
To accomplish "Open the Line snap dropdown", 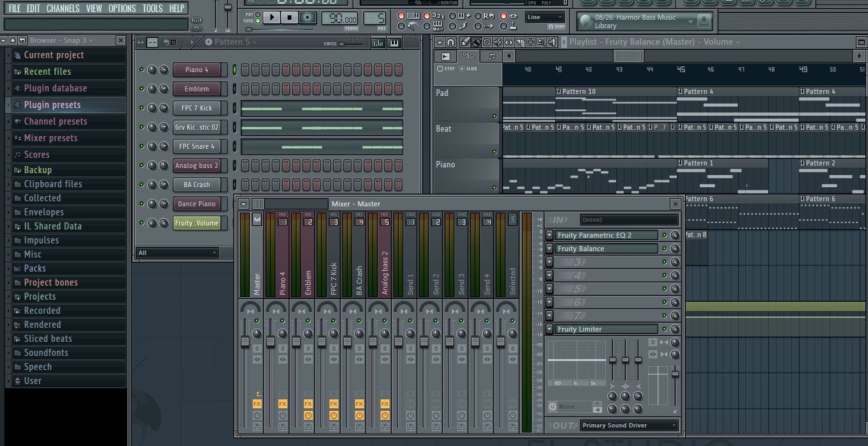I will click(545, 17).
